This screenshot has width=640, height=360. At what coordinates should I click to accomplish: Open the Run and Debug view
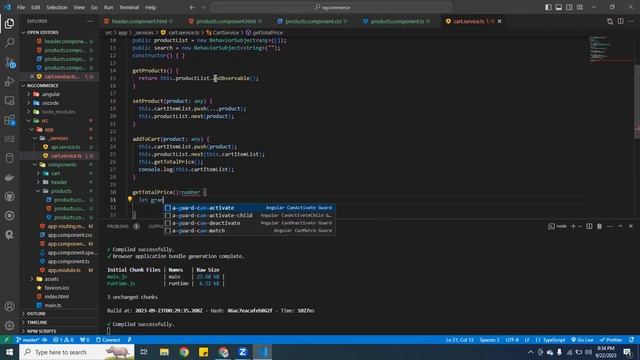pos(9,81)
